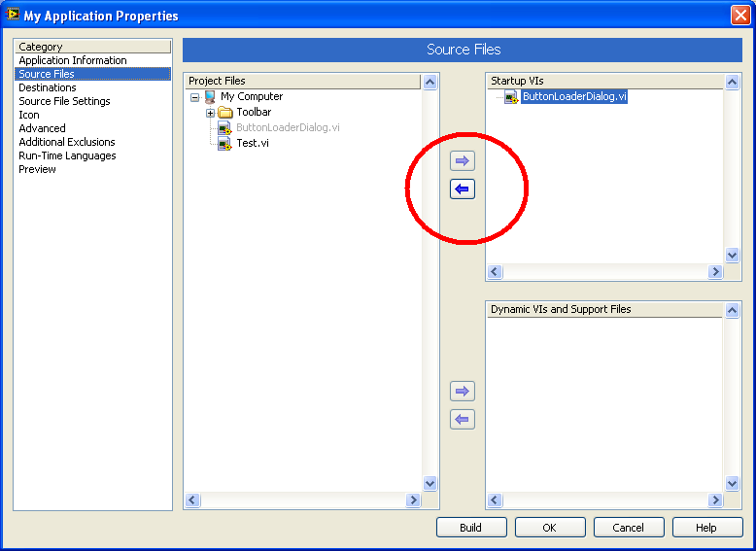Click the remove from Startup VIs left arrow
The height and width of the screenshot is (551, 756).
click(x=463, y=189)
